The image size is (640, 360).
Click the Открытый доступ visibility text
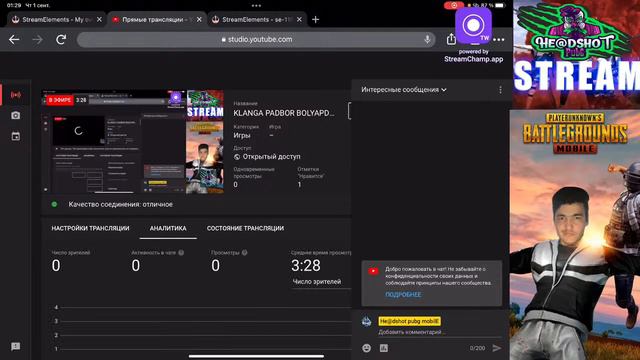pos(271,157)
